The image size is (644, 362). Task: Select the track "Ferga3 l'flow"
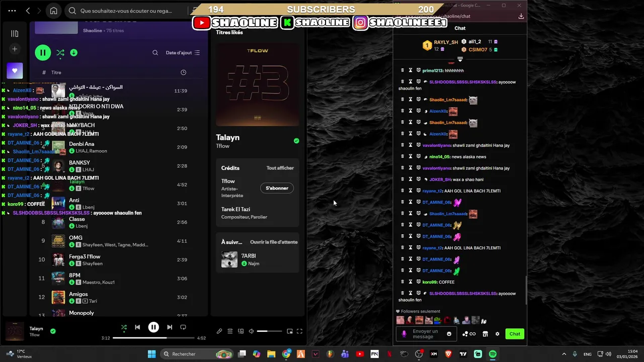tap(85, 256)
